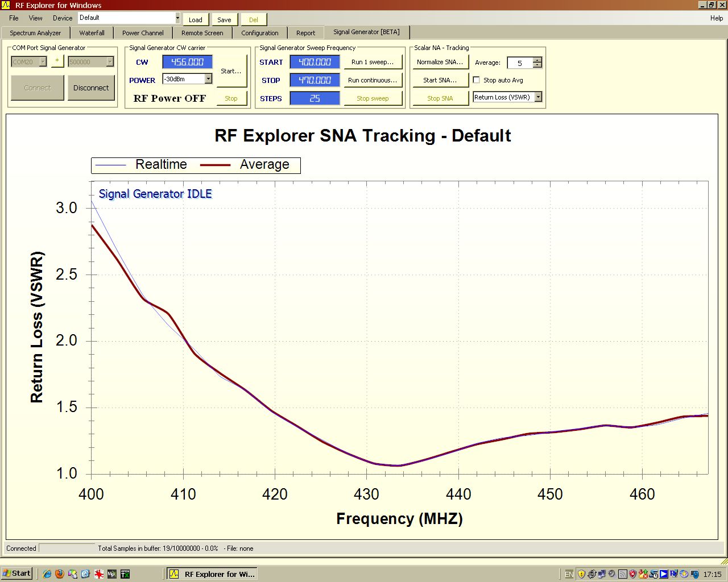Expand the POWER -30dBm dropdown
This screenshot has height=582, width=728.
[208, 79]
